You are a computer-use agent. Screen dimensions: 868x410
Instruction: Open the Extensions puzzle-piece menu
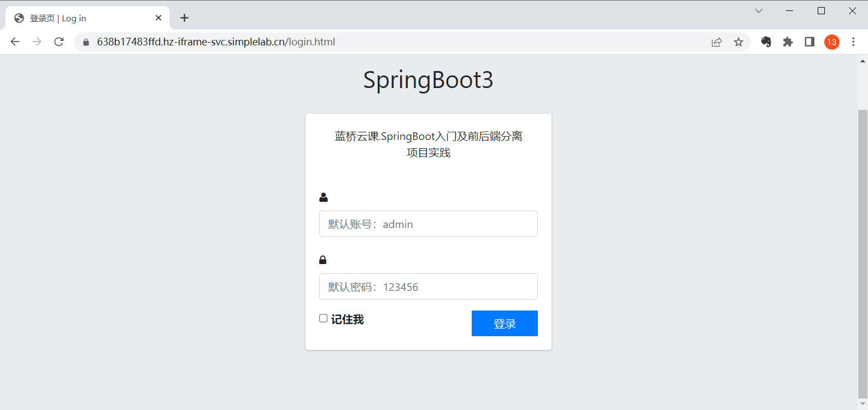tap(788, 42)
